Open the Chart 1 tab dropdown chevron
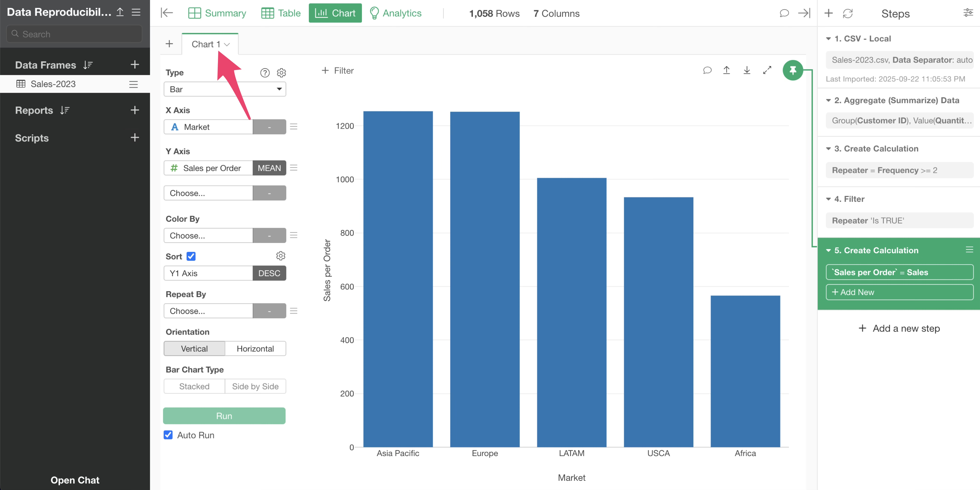 227,44
